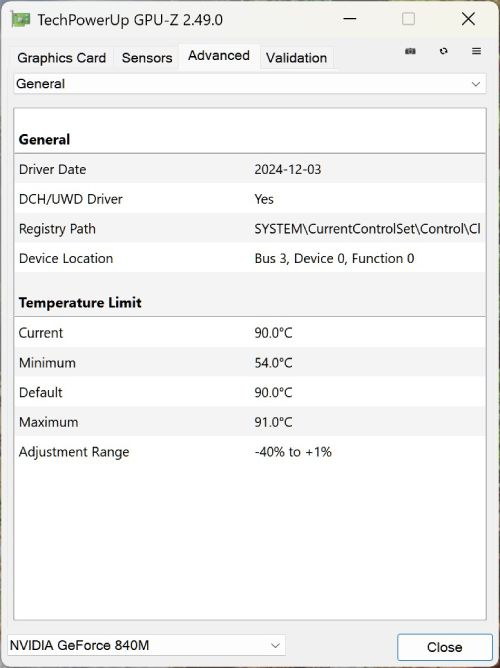This screenshot has width=500, height=668.
Task: Select the Driver Date row
Action: tap(250, 169)
